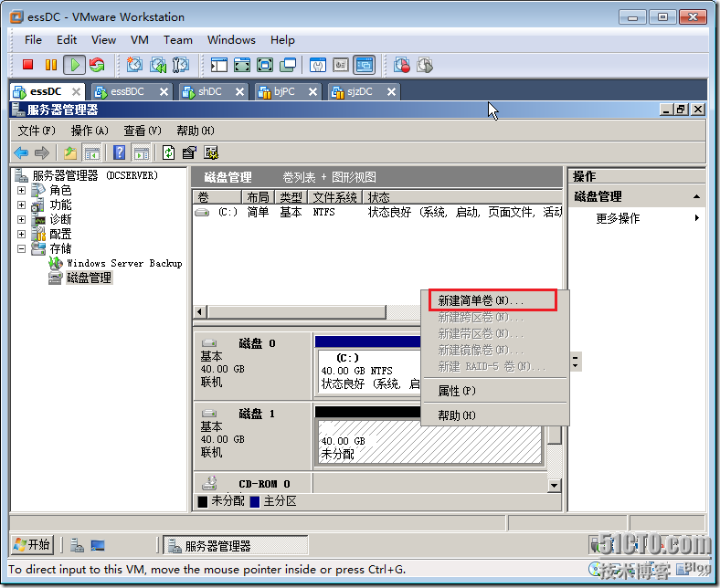720x588 pixels.
Task: Open the VMware File menu
Action: 33,40
